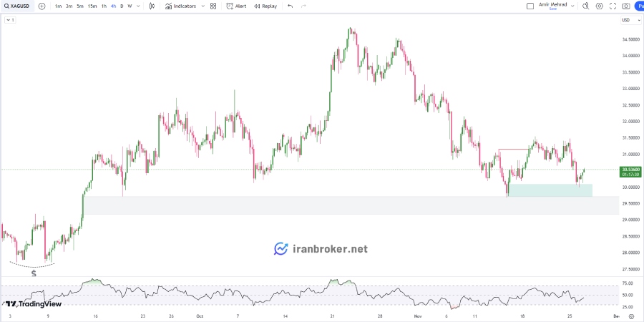Image resolution: width=644 pixels, height=322 pixels.
Task: Toggle fullscreen mode on the chart
Action: click(x=613, y=6)
